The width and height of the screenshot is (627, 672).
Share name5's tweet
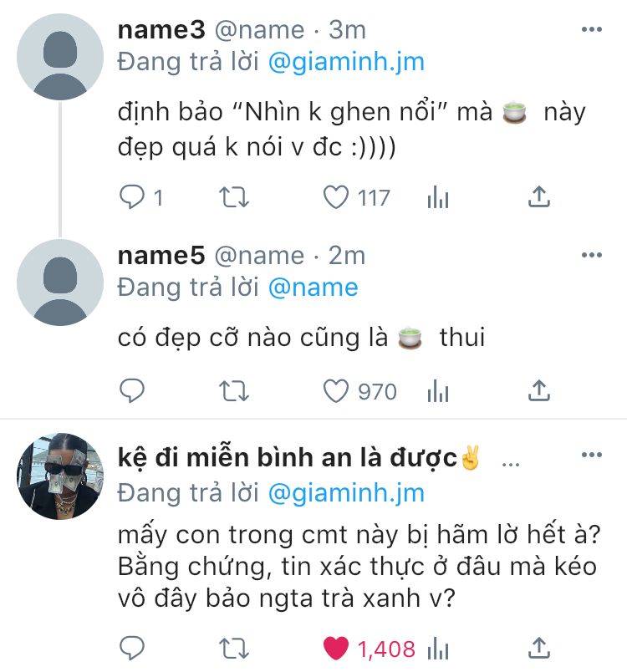(538, 391)
